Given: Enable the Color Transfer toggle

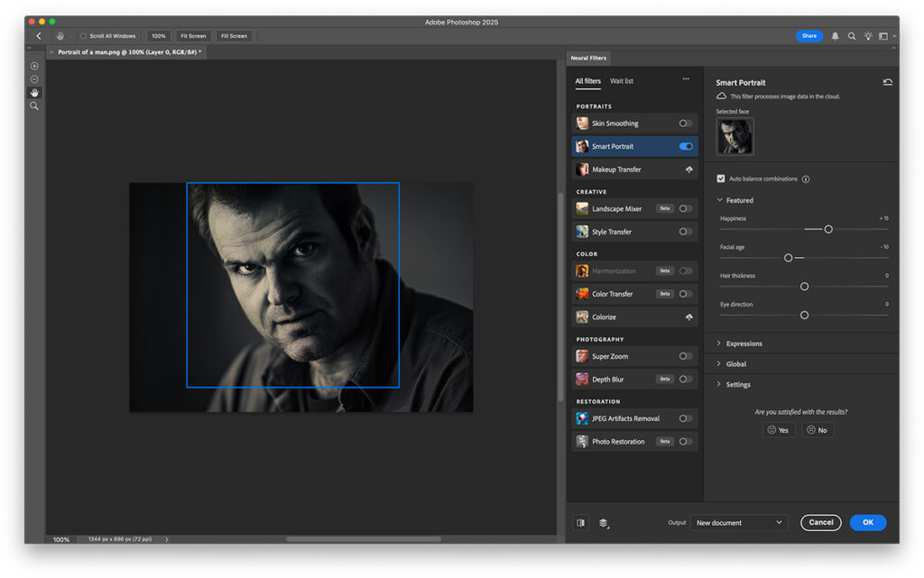Looking at the screenshot, I should coord(686,294).
